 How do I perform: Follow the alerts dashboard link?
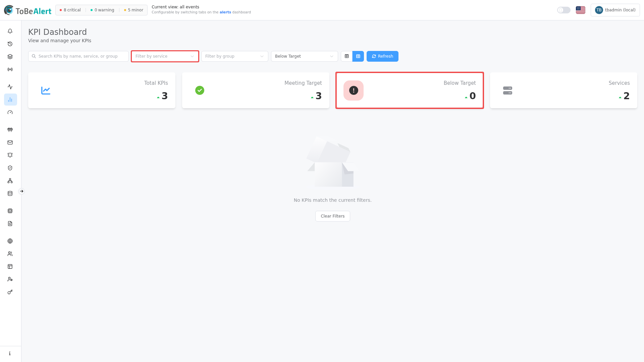[x=225, y=12]
